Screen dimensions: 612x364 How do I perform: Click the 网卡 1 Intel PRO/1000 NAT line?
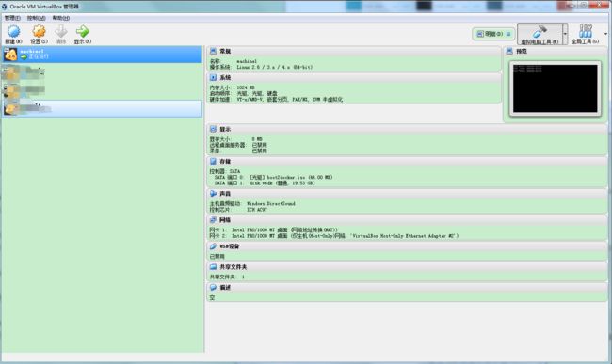point(274,229)
